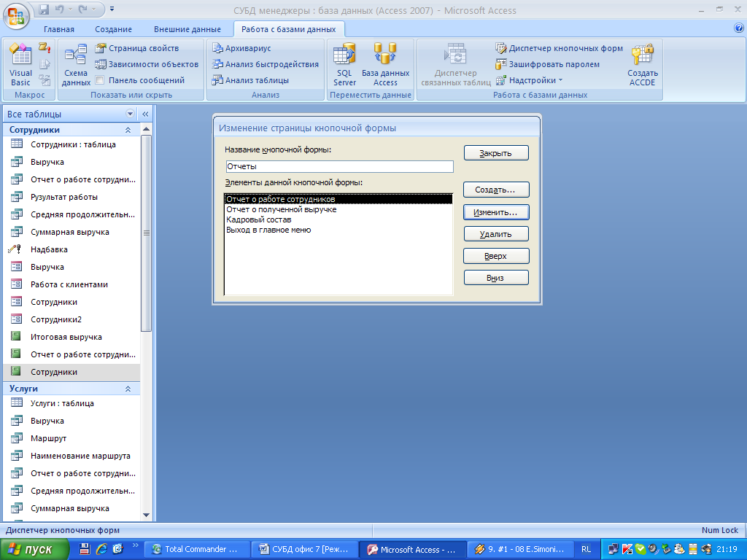Select Кадровый состав list item
Viewport: 747px width, 560px height.
pos(338,219)
